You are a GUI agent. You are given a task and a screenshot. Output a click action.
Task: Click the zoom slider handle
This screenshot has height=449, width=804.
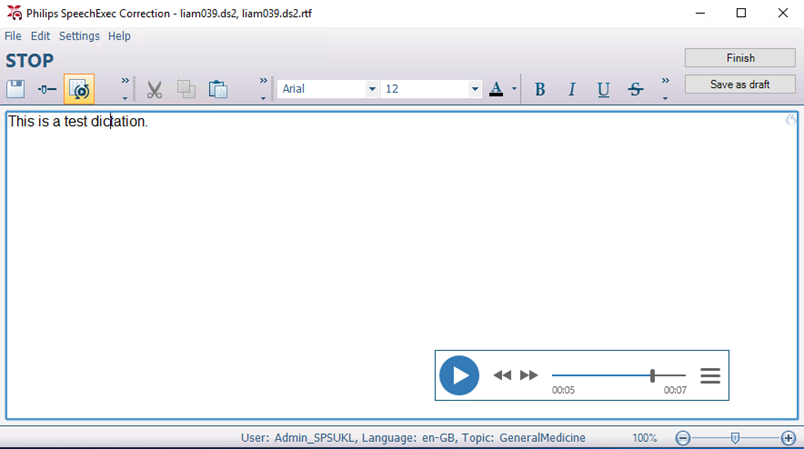(x=735, y=438)
